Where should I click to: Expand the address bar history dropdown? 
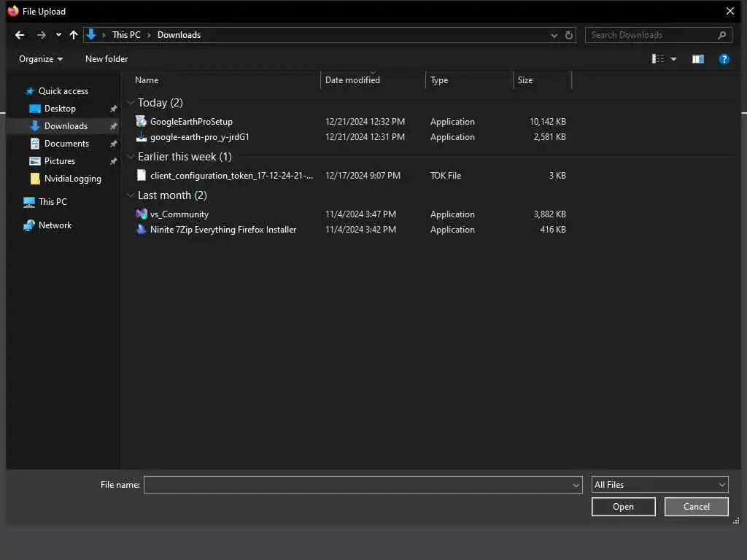554,35
